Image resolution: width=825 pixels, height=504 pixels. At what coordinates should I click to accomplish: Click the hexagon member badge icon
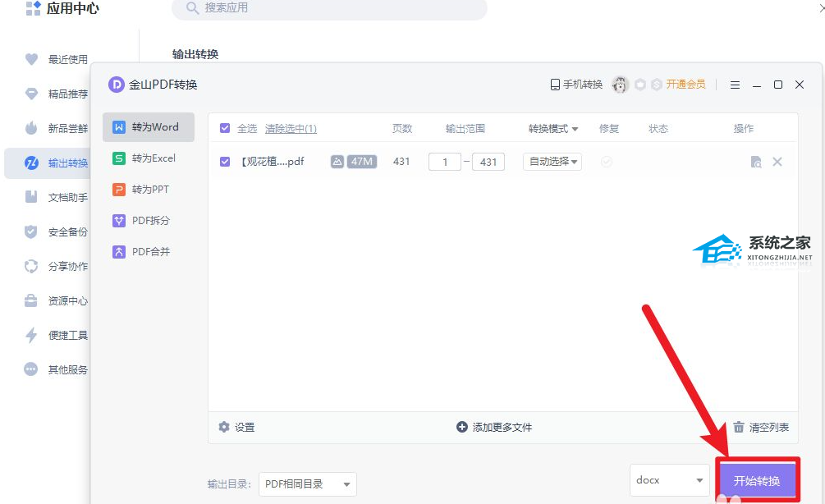[639, 85]
